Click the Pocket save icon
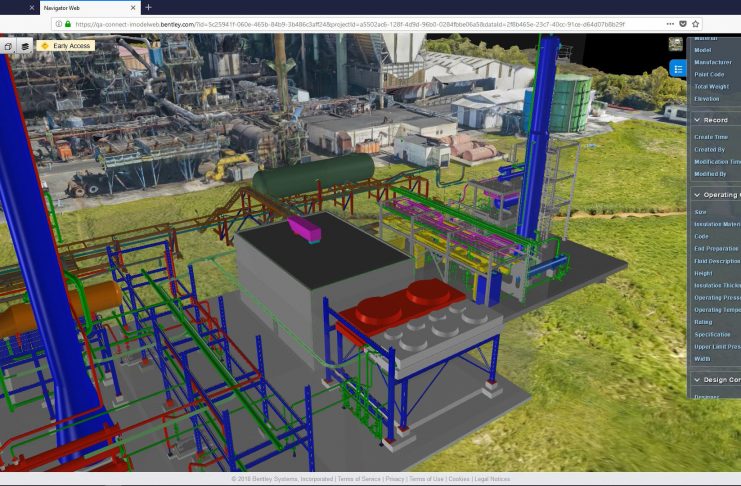 [x=681, y=23]
